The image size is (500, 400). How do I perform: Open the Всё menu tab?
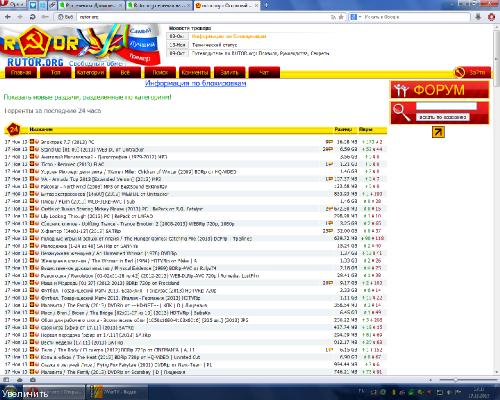(x=125, y=72)
